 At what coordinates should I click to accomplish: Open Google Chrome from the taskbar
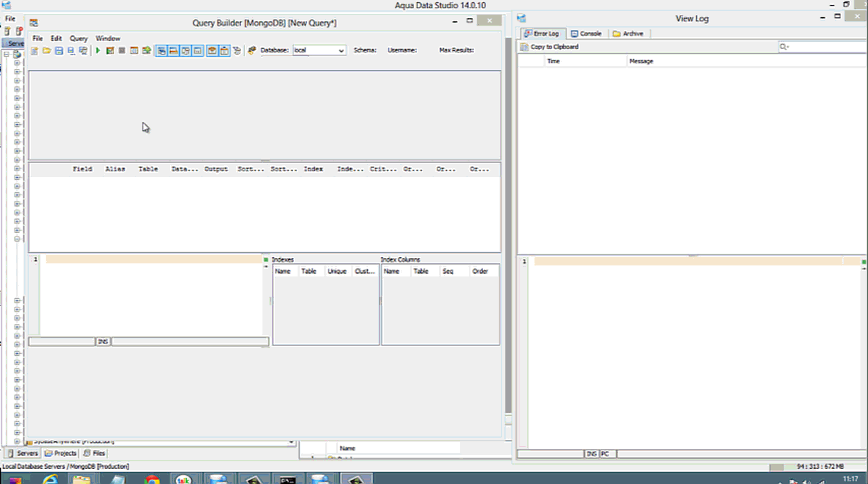point(152,479)
